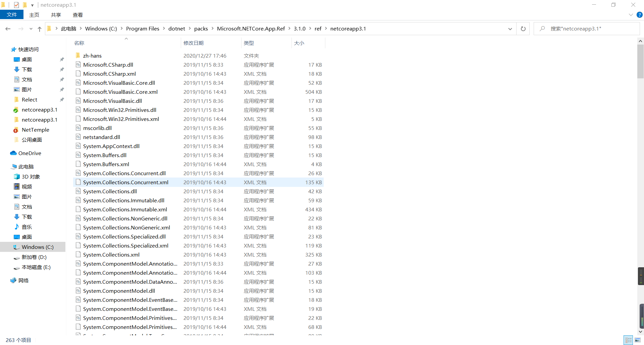Open 音乐 folder under 此电脑

(x=27, y=227)
